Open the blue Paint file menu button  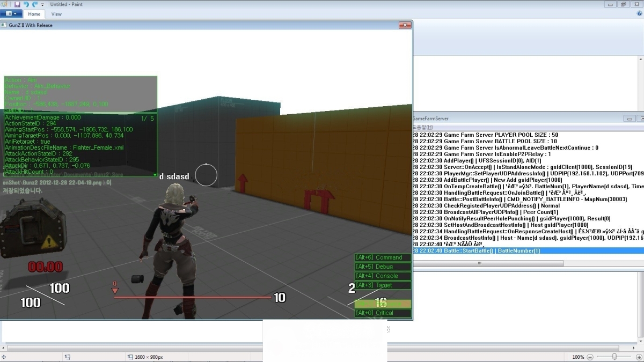[11, 14]
